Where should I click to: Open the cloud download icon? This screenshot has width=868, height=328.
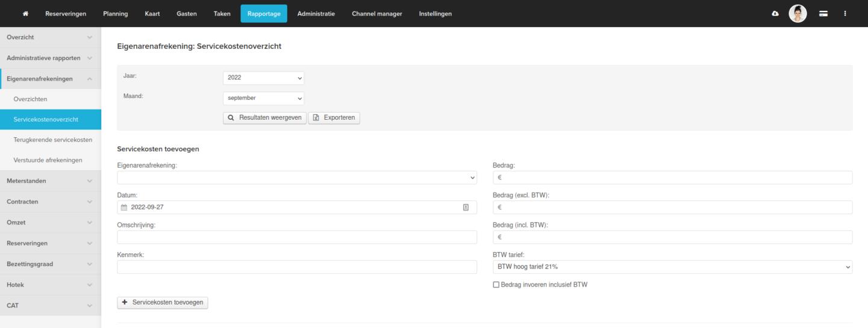click(775, 14)
